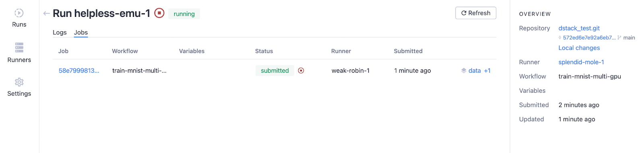Open the dstack_test.git repository link
Viewport: 644px width, 153px height.
coord(579,28)
